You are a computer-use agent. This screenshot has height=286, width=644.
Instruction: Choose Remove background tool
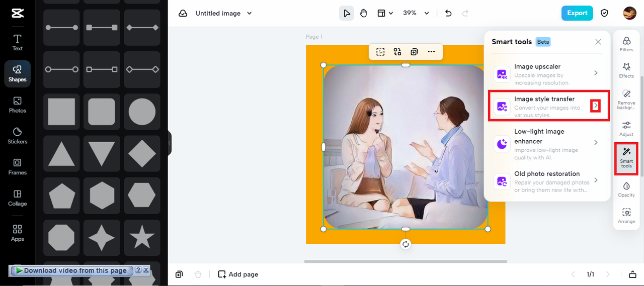pos(626,100)
